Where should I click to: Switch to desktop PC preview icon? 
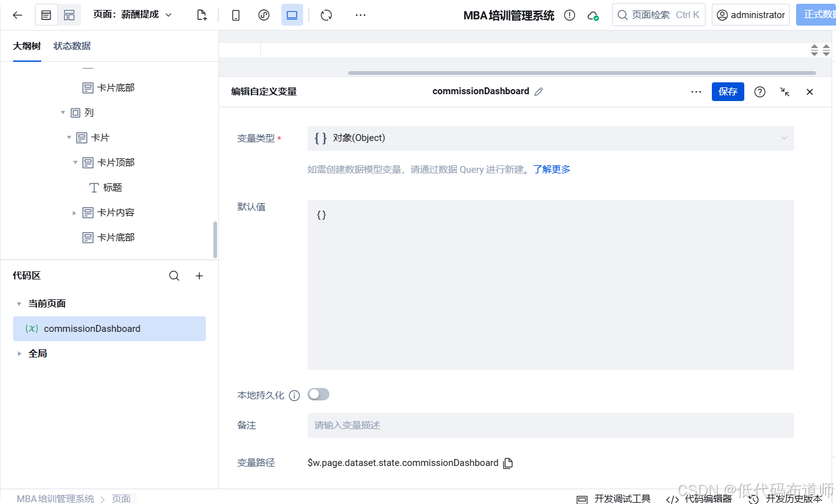[292, 15]
